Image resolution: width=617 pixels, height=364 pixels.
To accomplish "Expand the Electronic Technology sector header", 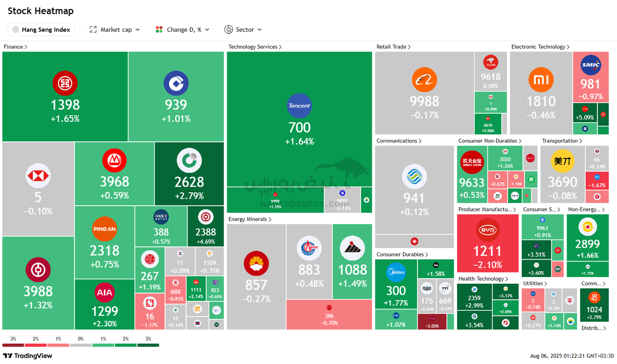I will 540,47.
